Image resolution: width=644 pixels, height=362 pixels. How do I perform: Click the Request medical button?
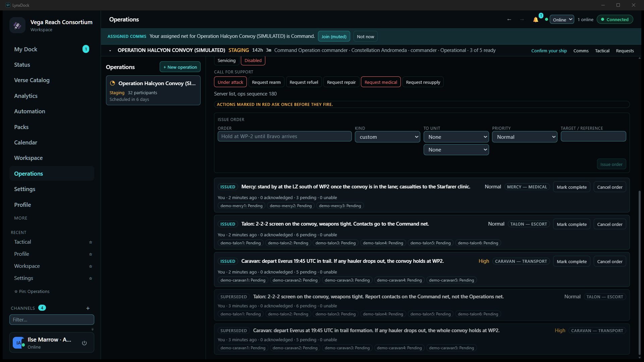(381, 82)
